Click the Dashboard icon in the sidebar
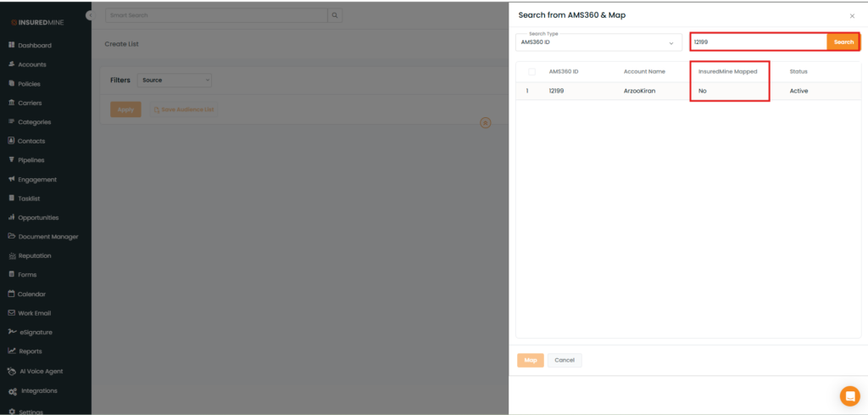The image size is (868, 415). pos(12,45)
